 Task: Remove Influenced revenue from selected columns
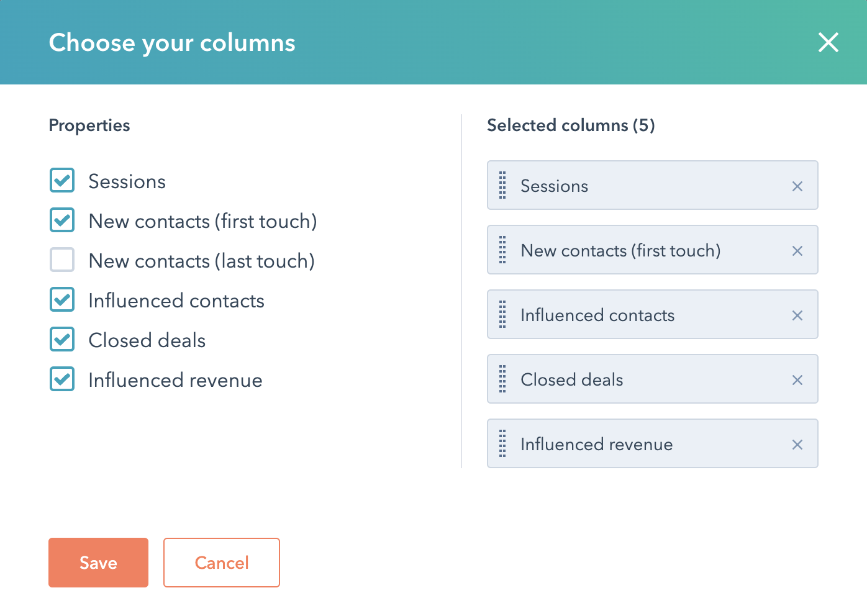[x=797, y=445]
